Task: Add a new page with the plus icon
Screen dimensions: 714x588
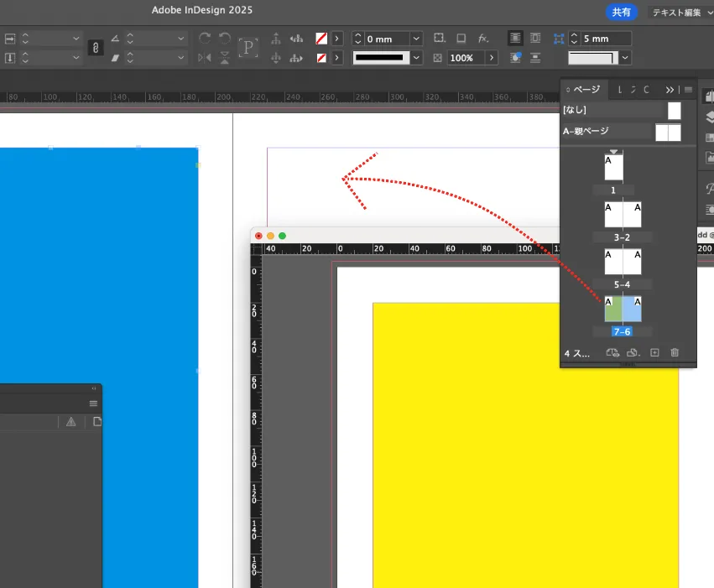Action: tap(654, 352)
